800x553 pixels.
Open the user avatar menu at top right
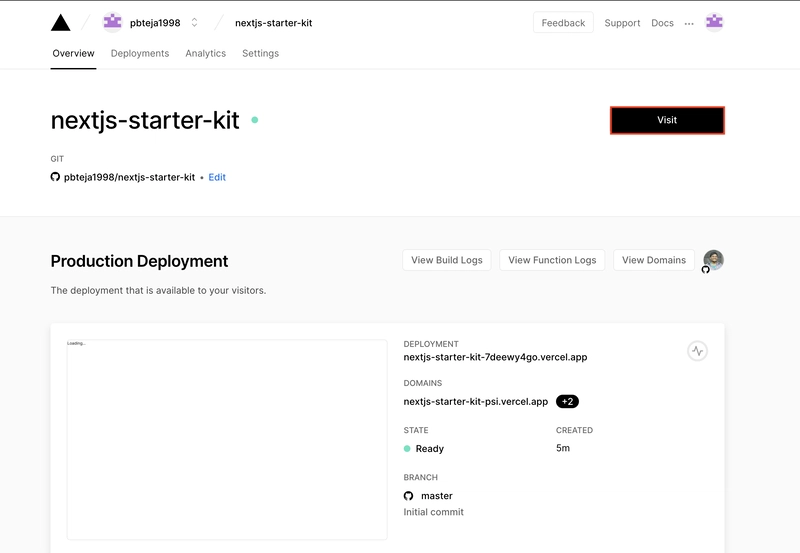[714, 22]
